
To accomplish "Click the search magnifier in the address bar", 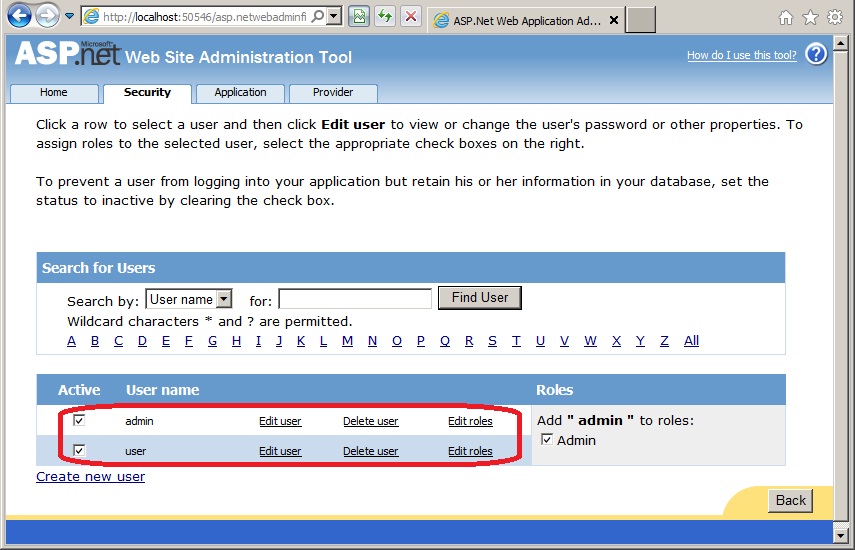I will [317, 16].
